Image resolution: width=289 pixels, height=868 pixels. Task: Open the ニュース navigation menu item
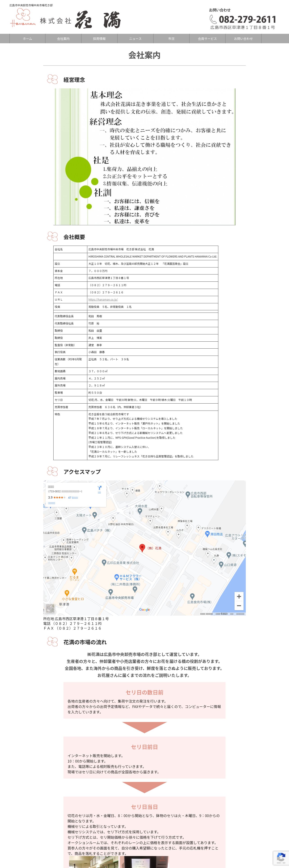coord(135,39)
